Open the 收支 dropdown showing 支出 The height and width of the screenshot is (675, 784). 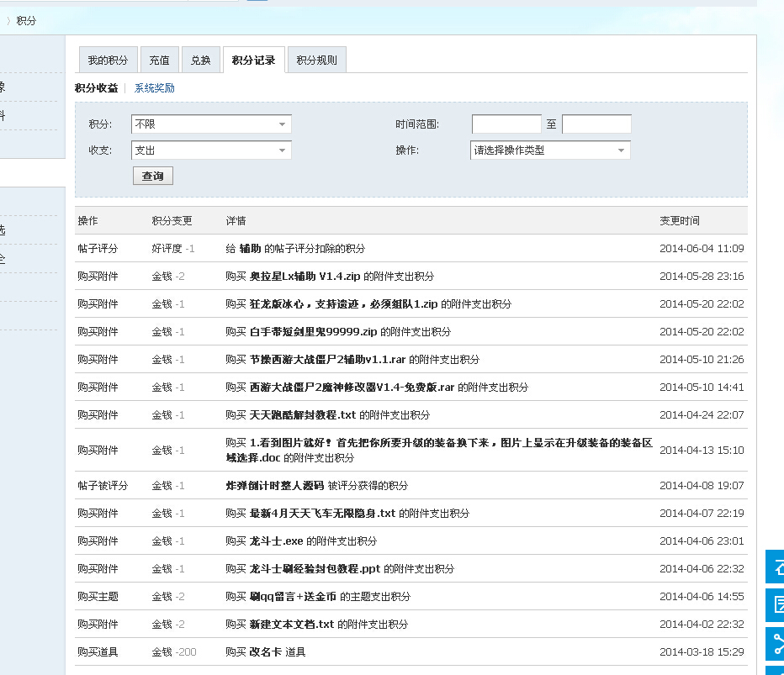(211, 150)
